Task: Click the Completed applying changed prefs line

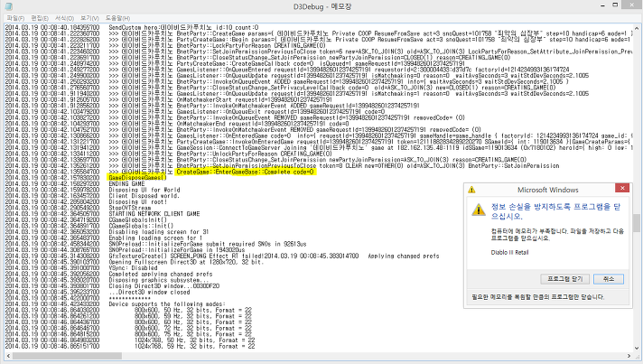Action: click(x=161, y=275)
